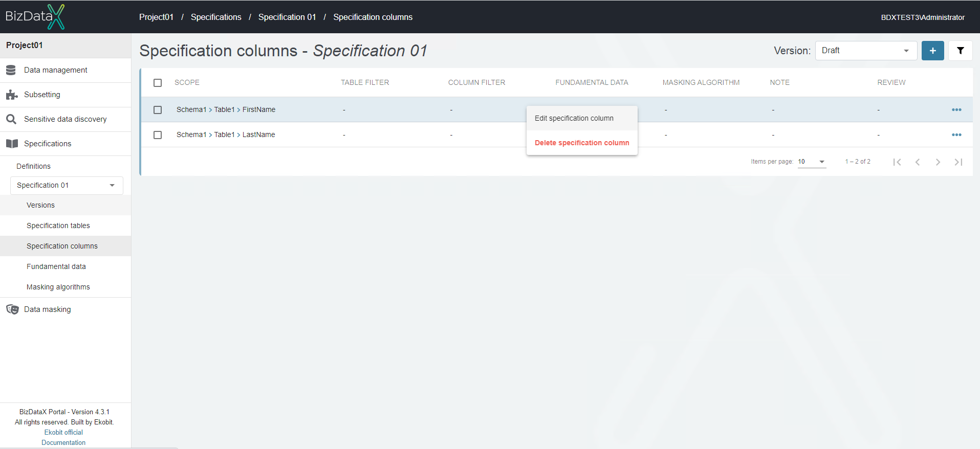
Task: Click the SCOPE column header
Action: (187, 82)
